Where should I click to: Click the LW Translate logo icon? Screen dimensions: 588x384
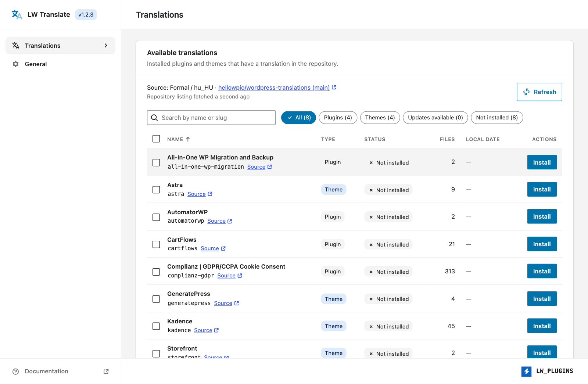point(17,15)
